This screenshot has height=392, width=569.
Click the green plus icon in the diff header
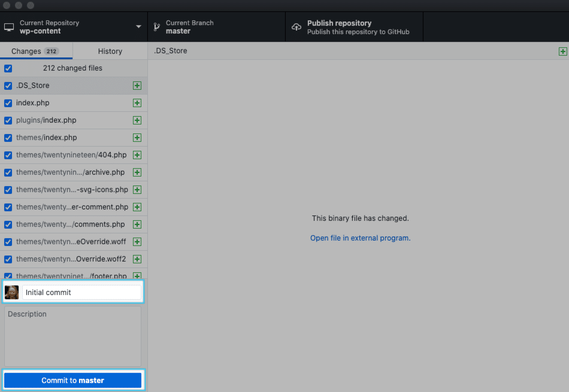click(x=563, y=51)
